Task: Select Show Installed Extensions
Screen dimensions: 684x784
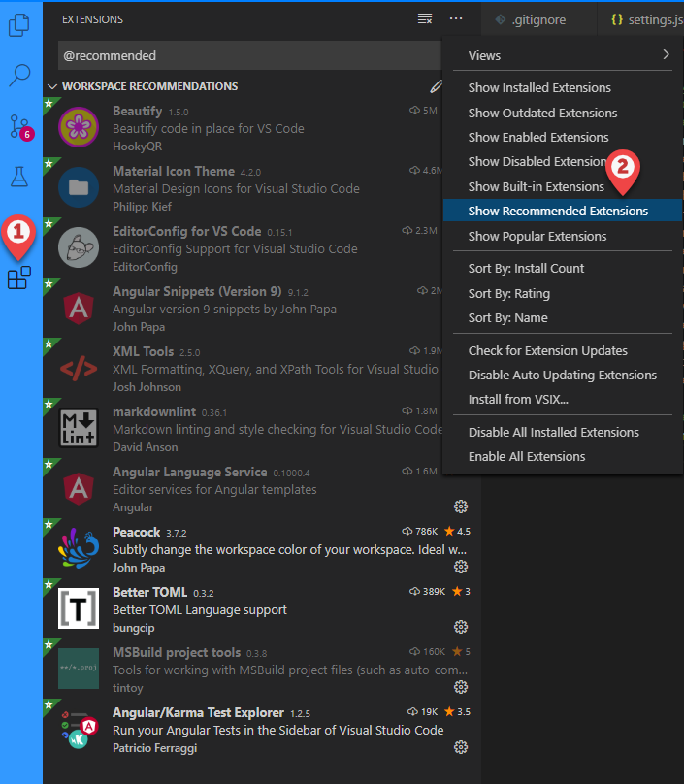Action: click(563, 88)
